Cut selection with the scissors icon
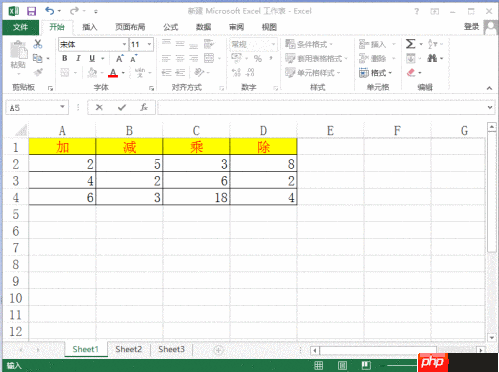Screen dimensions: 499x372 pyautogui.click(x=38, y=44)
